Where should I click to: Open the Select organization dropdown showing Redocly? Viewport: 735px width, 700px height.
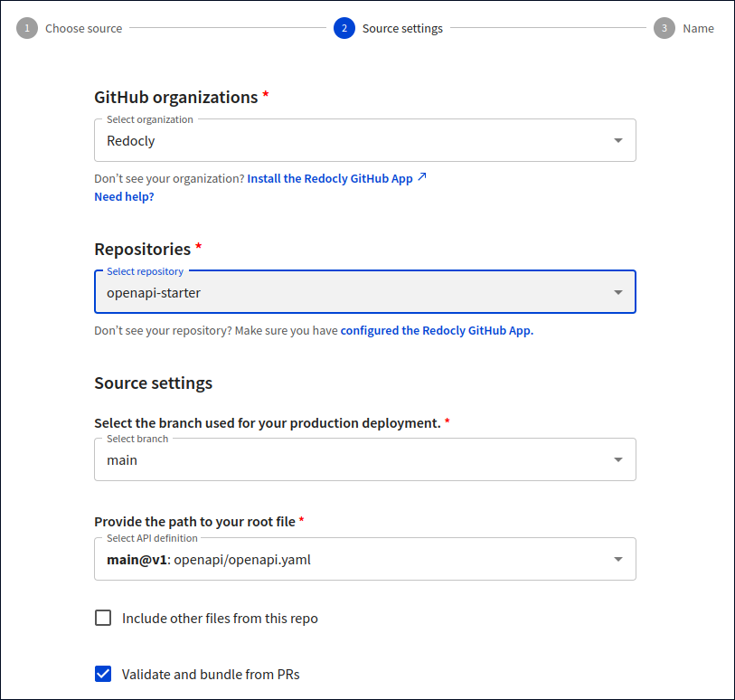coord(364,140)
